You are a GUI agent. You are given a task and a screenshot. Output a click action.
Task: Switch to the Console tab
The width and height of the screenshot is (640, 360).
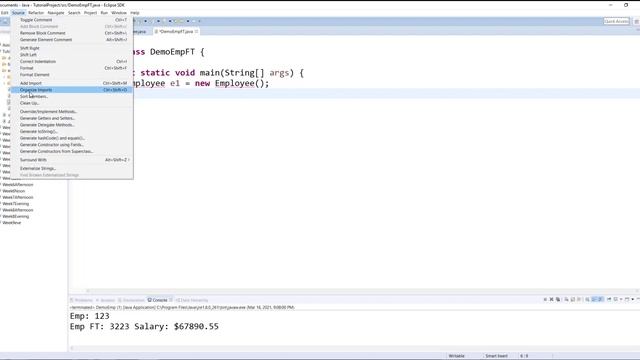[x=160, y=300]
